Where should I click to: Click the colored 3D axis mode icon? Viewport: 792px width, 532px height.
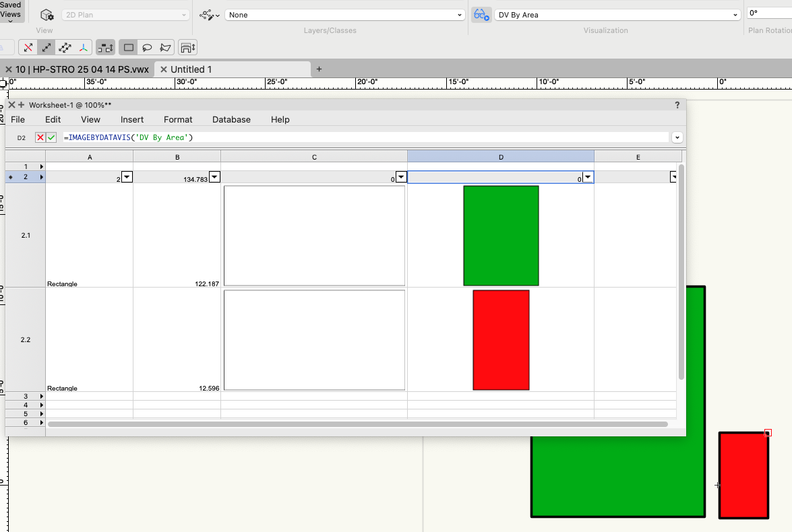tap(84, 48)
